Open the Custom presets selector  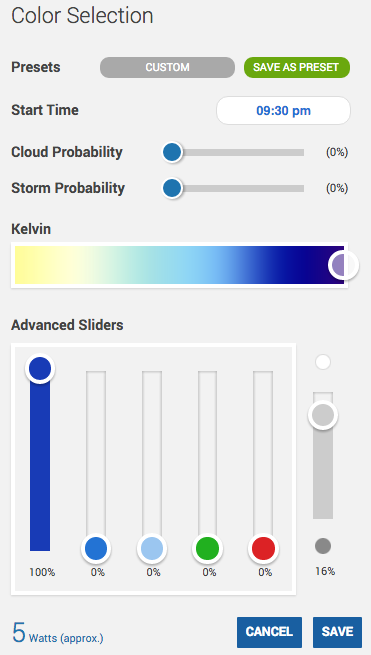point(167,67)
